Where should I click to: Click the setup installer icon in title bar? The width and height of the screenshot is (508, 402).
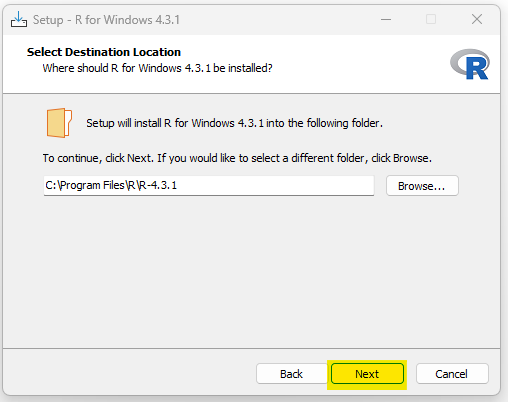19,19
